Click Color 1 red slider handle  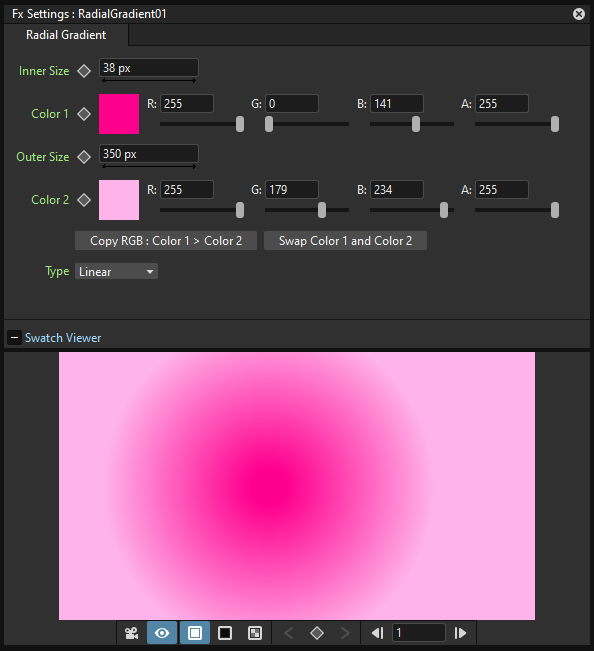tap(240, 124)
